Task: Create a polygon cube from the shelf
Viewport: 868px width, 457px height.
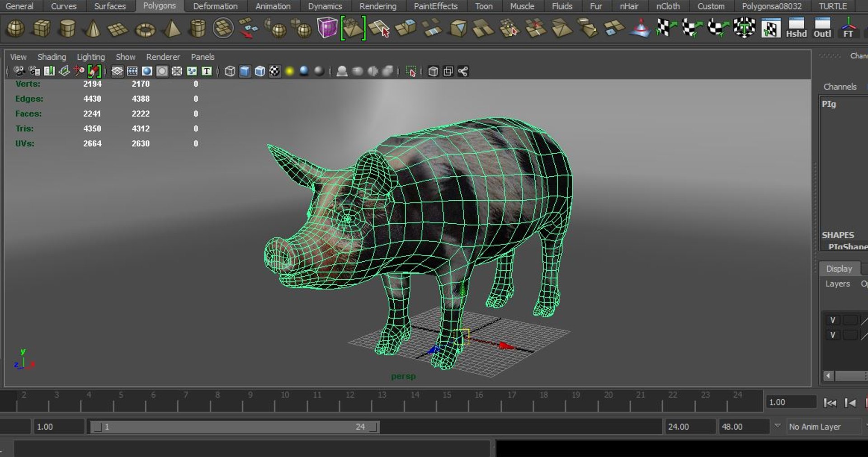Action: [42, 28]
